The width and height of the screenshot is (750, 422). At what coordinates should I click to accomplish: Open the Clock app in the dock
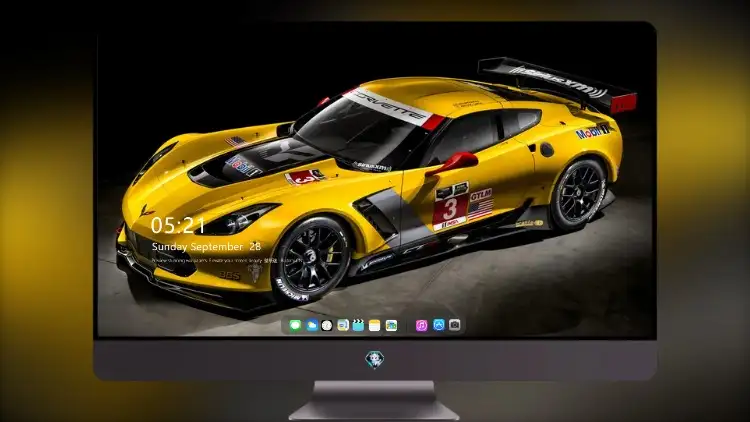click(327, 325)
